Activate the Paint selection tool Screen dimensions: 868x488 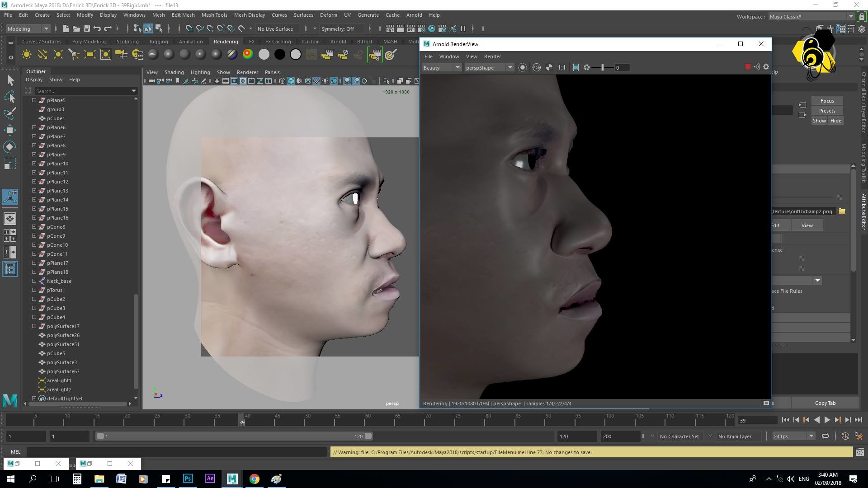click(x=10, y=113)
